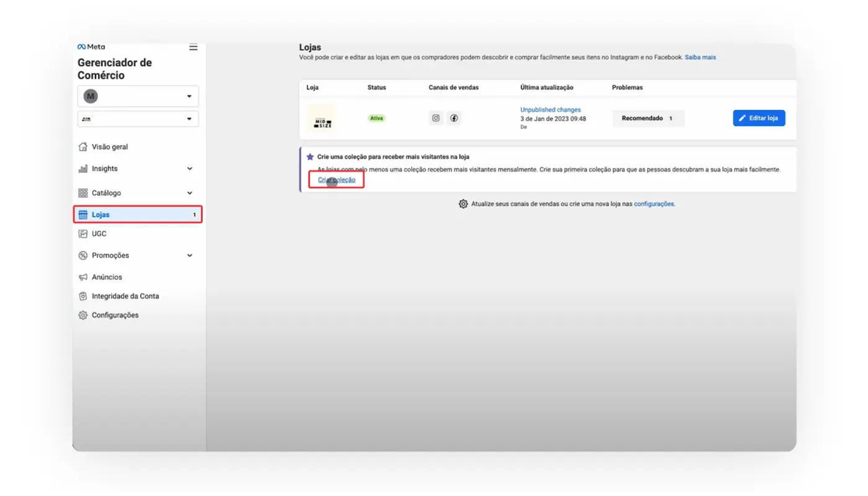The image size is (868, 496).
Task: Click the UGC image icon
Action: coord(83,234)
